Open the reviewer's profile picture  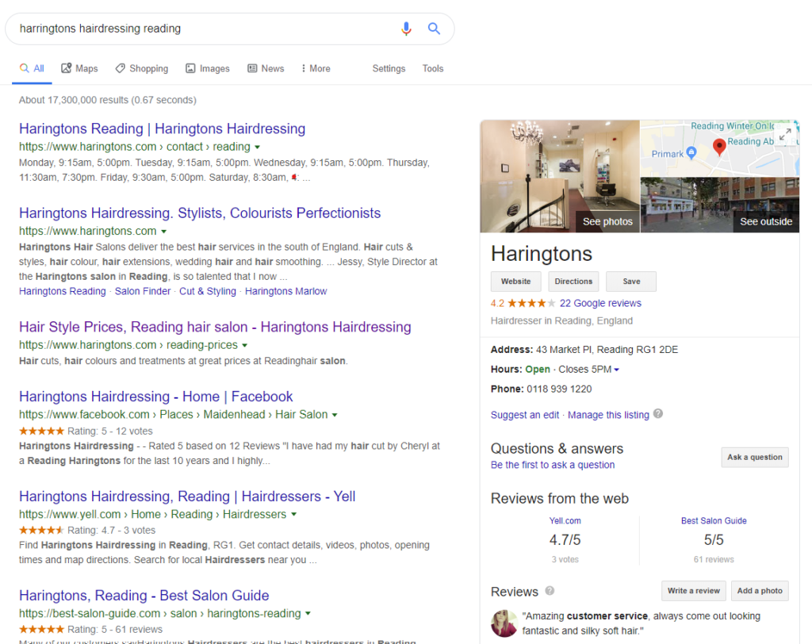coord(504,623)
